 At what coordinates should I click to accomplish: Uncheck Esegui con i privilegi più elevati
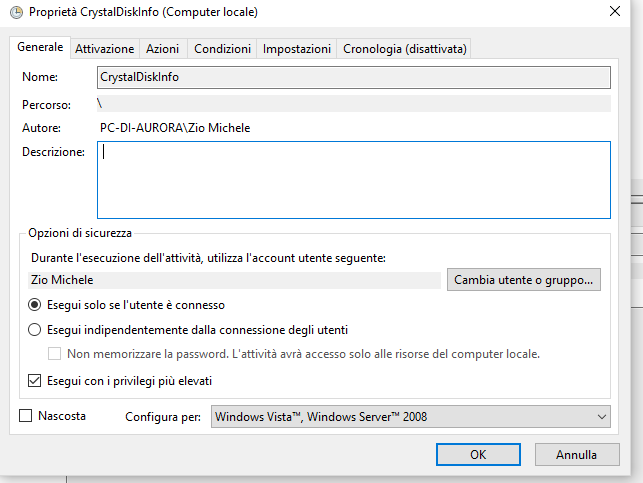coord(34,381)
